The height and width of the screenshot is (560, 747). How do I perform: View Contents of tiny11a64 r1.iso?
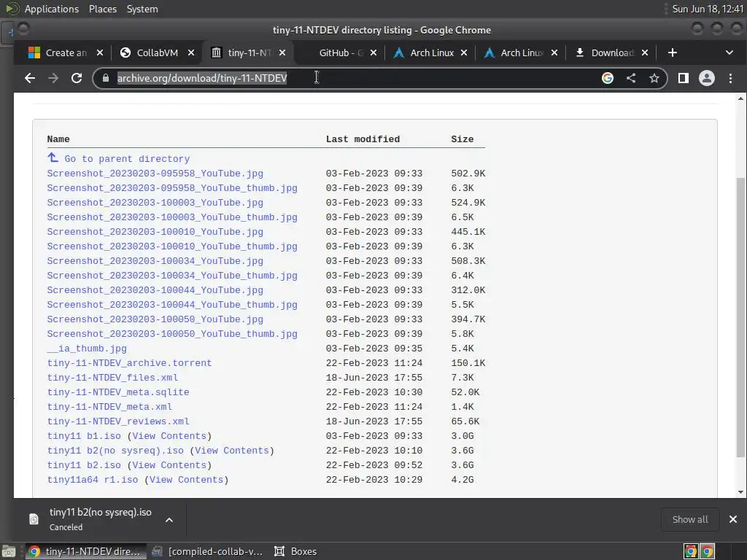coord(186,480)
